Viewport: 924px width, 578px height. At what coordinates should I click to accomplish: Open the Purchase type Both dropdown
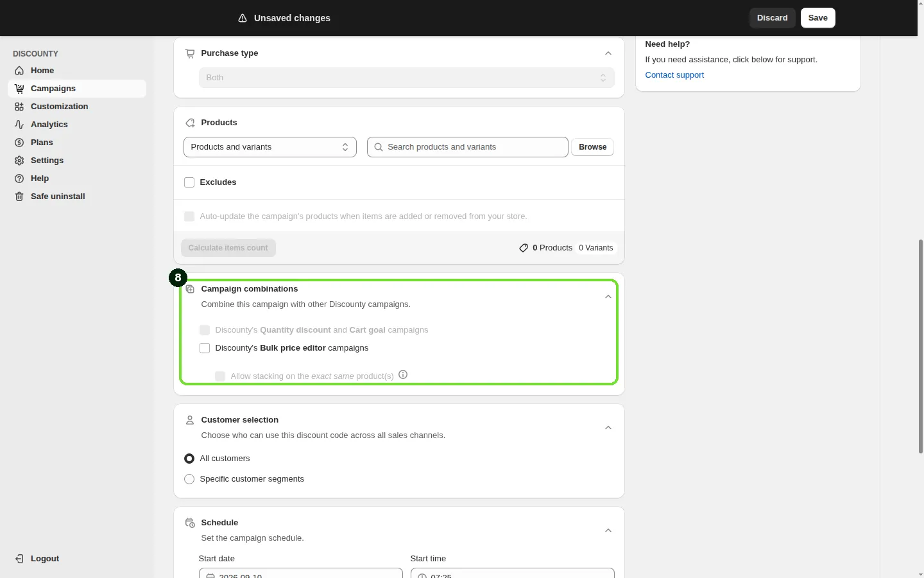[x=407, y=78]
